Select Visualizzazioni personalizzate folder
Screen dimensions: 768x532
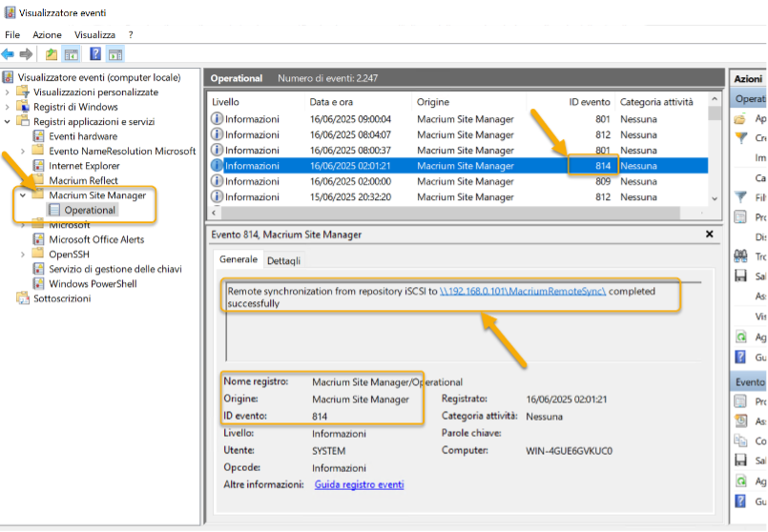coord(95,92)
